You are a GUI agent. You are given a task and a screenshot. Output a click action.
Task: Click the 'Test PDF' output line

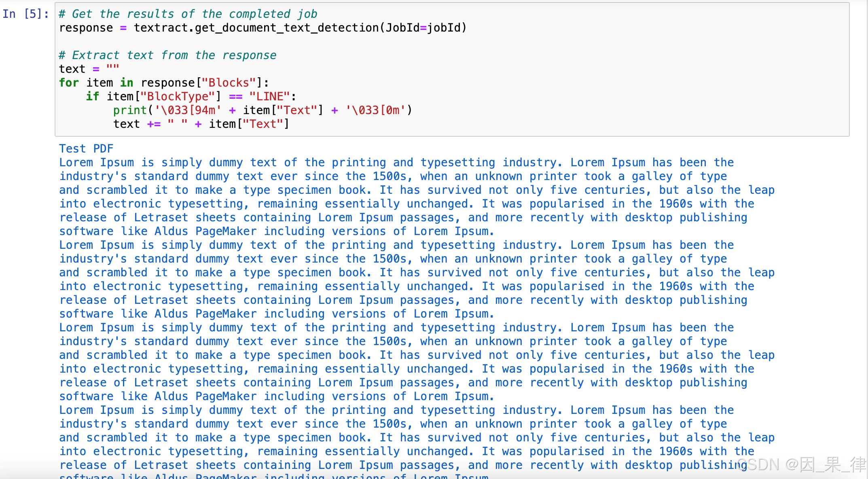pyautogui.click(x=86, y=148)
